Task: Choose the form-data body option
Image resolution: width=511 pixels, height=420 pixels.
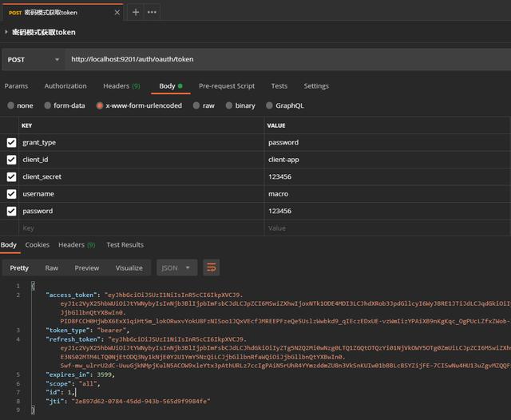Action: [x=63, y=105]
